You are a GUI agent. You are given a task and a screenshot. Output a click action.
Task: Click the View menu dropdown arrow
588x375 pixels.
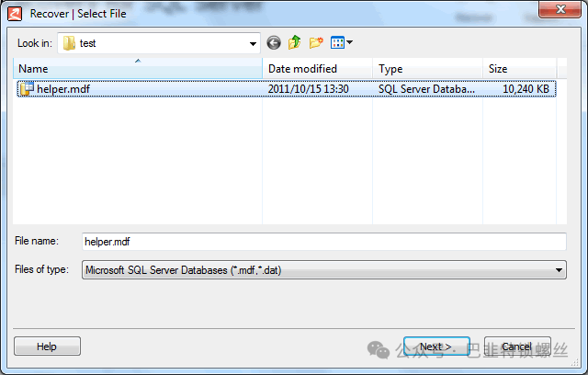pyautogui.click(x=350, y=42)
